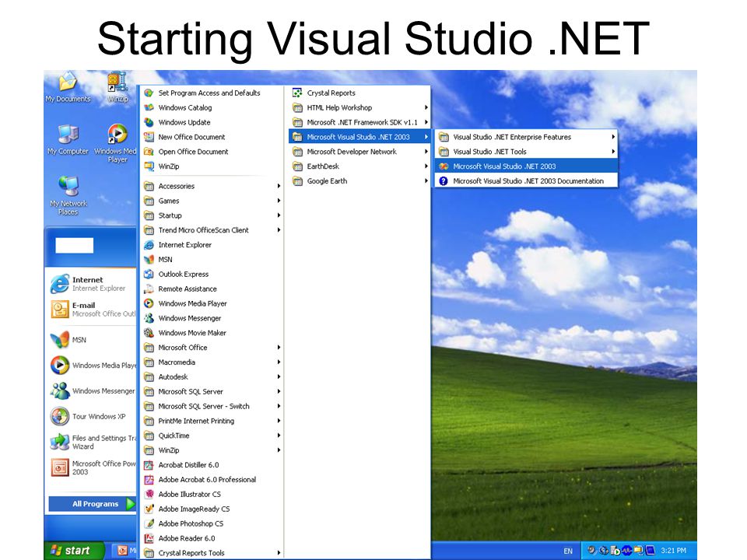Image resolution: width=747 pixels, height=560 pixels.
Task: Expand the Google Earth submenu arrow
Action: point(426,181)
